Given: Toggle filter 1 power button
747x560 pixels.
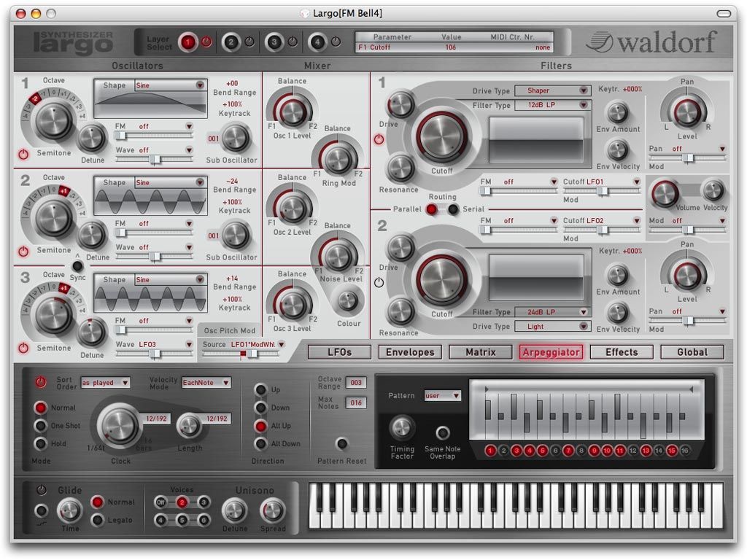Looking at the screenshot, I should [379, 139].
